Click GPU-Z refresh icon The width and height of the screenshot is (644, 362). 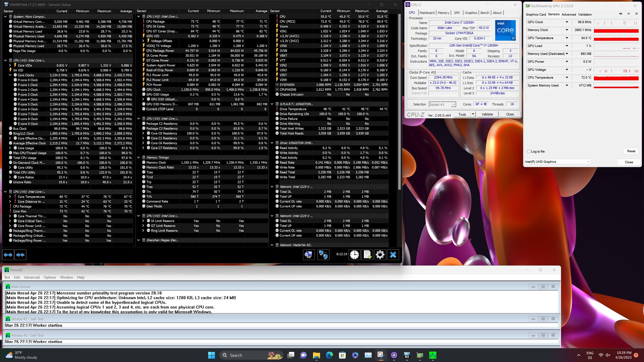(628, 14)
